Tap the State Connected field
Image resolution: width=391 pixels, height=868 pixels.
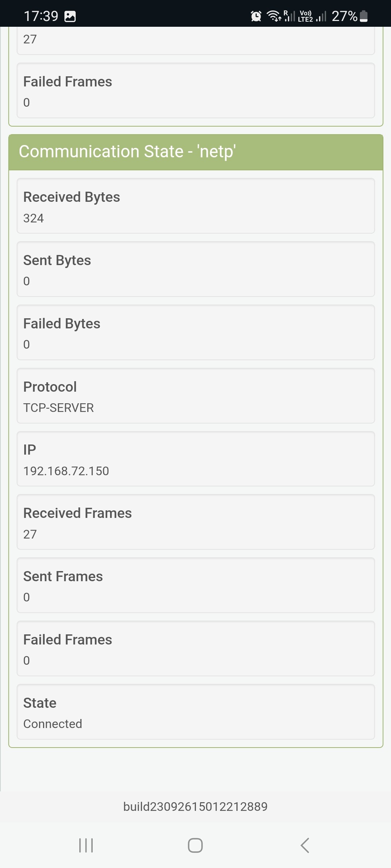(195, 712)
